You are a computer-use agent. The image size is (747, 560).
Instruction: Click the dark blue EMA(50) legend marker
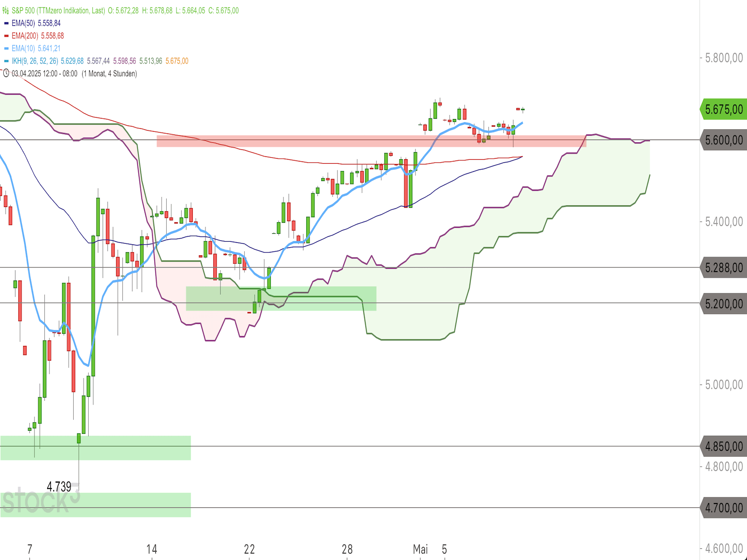[x=6, y=23]
